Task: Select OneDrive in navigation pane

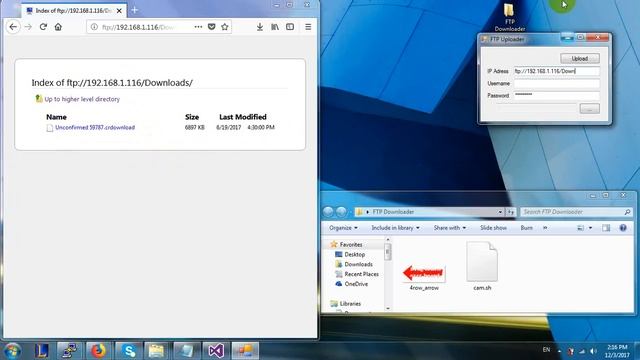Action: pyautogui.click(x=356, y=284)
